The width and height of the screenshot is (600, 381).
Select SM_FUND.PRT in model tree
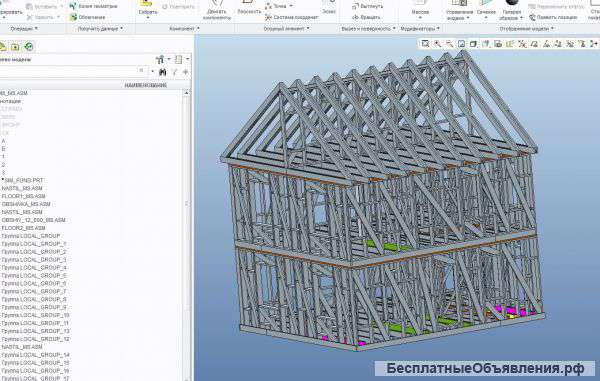click(23, 180)
